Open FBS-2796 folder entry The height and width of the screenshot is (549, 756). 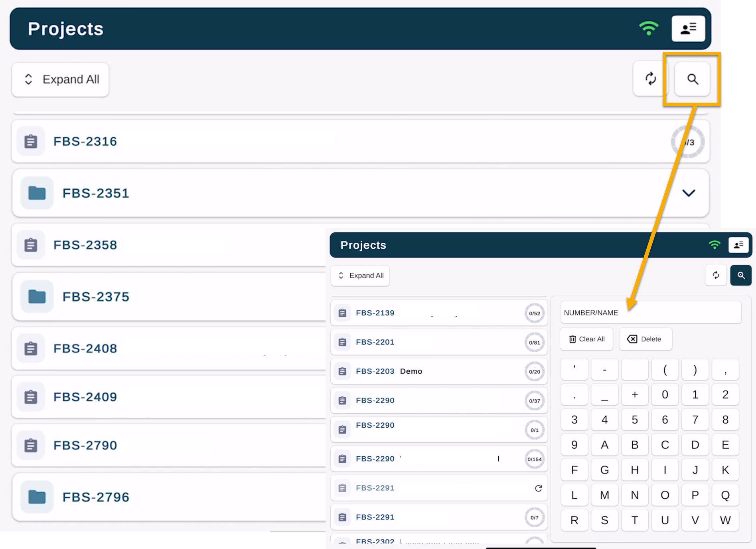[96, 497]
